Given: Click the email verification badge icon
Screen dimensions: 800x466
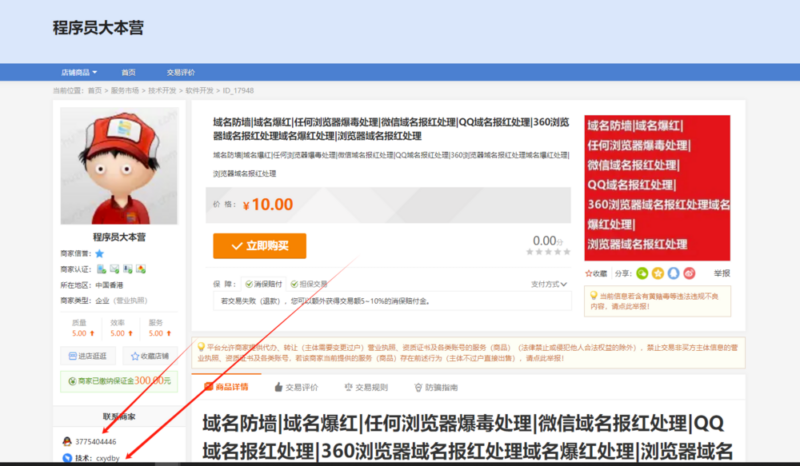Looking at the screenshot, I should tap(114, 269).
